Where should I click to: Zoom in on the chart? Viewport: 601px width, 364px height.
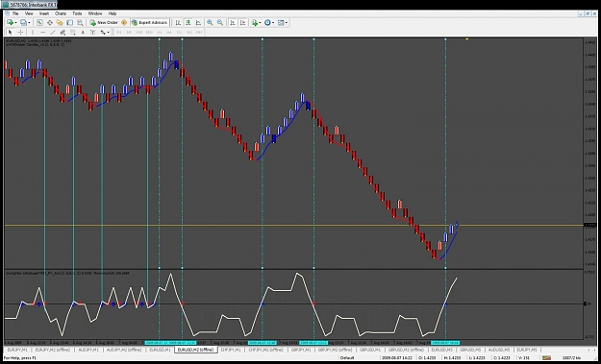[x=210, y=23]
